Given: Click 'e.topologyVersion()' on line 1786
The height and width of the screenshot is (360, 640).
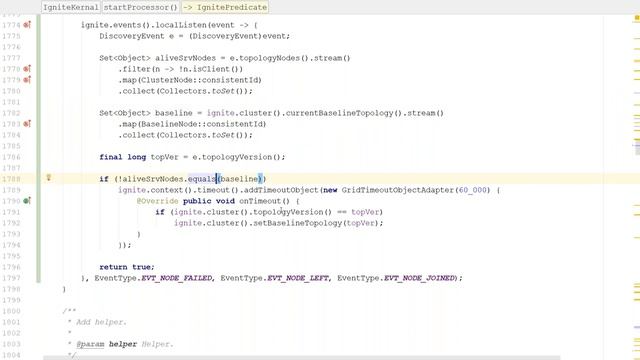Looking at the screenshot, I should pyautogui.click(x=238, y=157).
